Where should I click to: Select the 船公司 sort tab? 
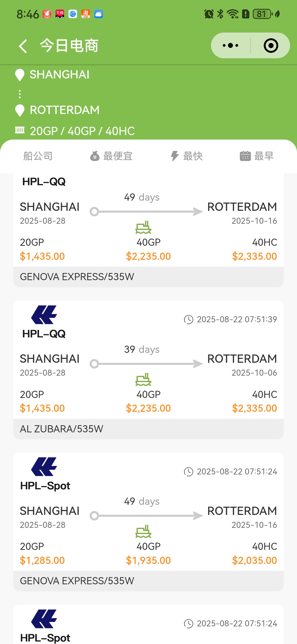(38, 156)
